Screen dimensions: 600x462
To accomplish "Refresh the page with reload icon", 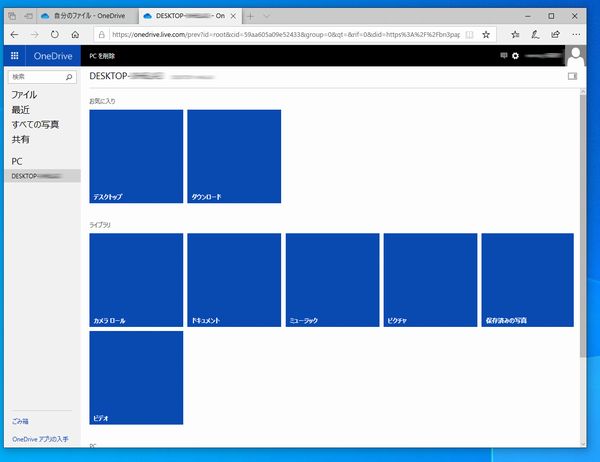I will [x=55, y=35].
